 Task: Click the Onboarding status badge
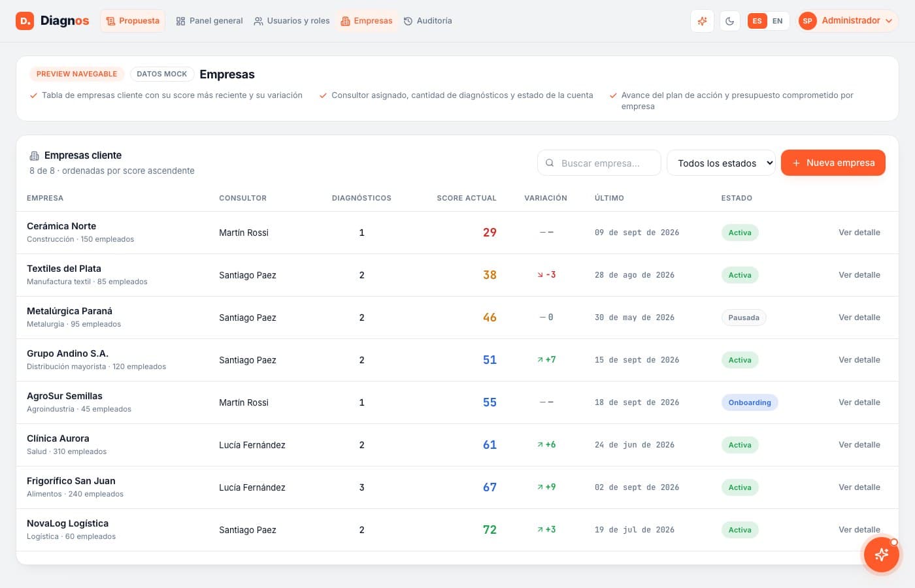750,402
